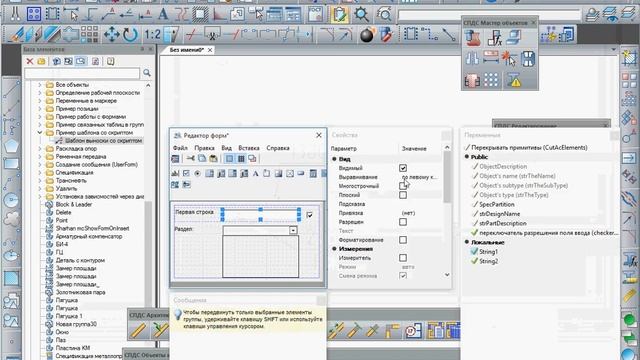This screenshot has height=360, width=640.
Task: Collapse the Вид properties group
Action: coord(334,159)
